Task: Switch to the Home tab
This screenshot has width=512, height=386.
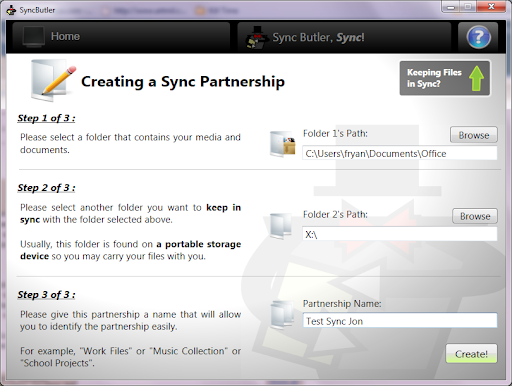Action: 121,36
